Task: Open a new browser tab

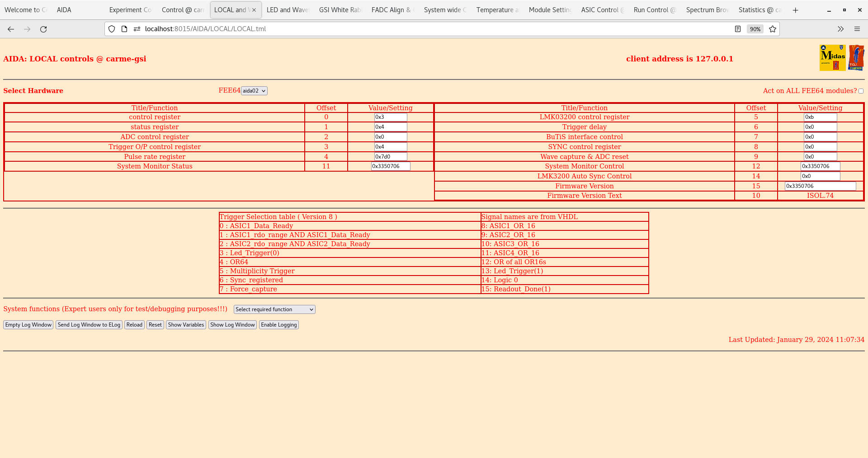Action: tap(795, 10)
